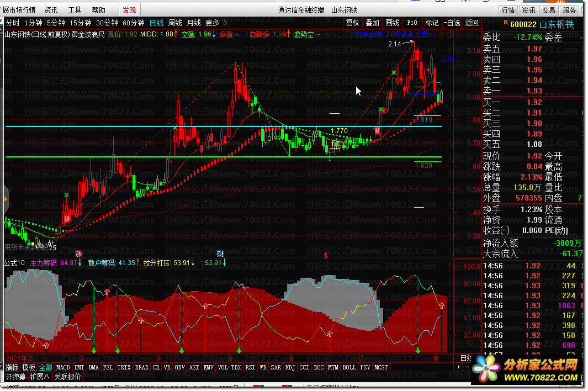The width and height of the screenshot is (588, 391).
Task: Open the 工具 menu
Action: click(x=75, y=10)
